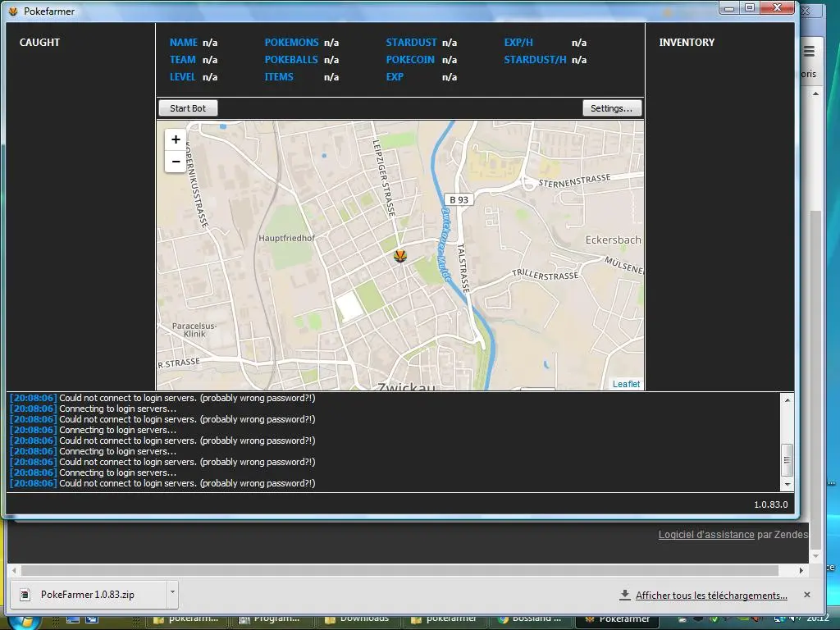Click the browser horizontal scroll right arrow

pyautogui.click(x=801, y=571)
